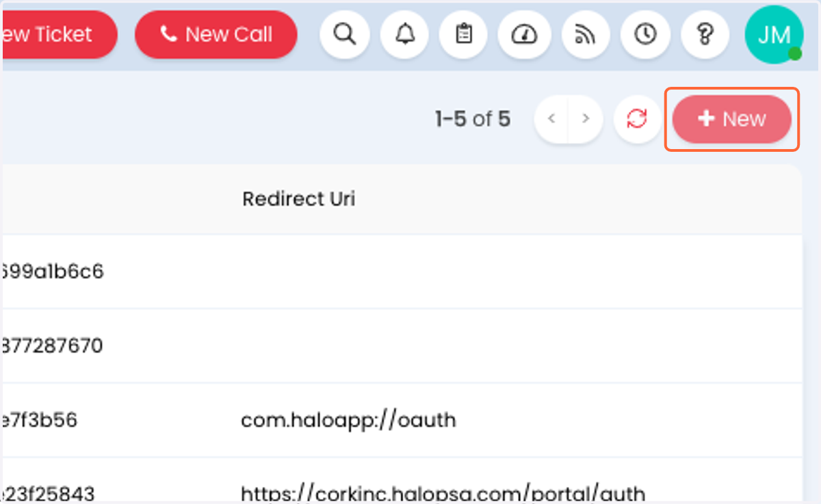The width and height of the screenshot is (821, 504).
Task: Select the row ending 699a1b6c6
Action: click(402, 271)
